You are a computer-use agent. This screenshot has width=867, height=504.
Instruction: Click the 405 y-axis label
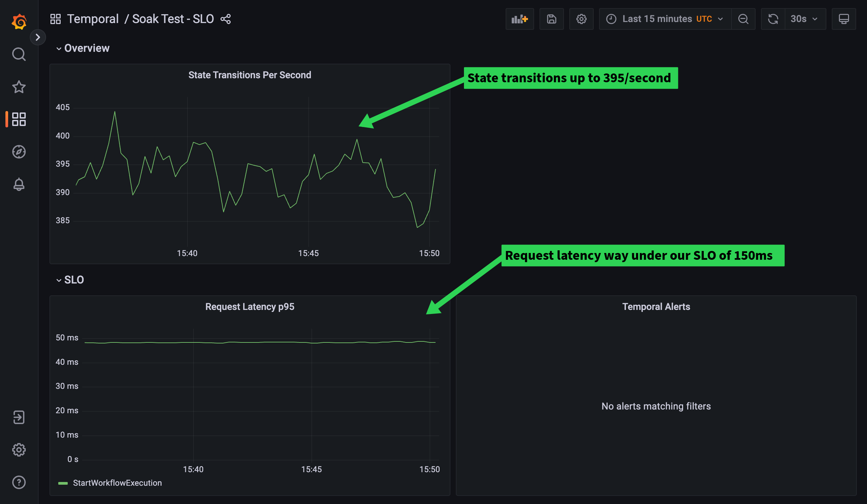[x=63, y=107]
